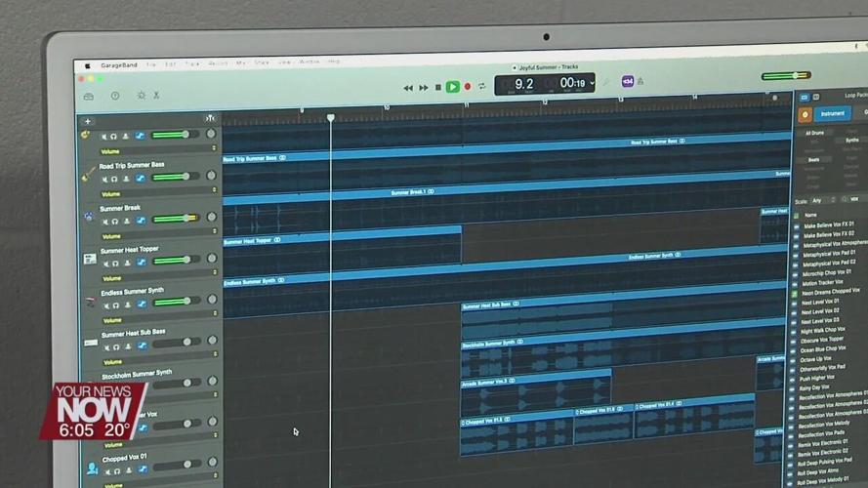868x488 pixels.
Task: Solo the Summer Heat Sub Bass track
Action: (x=117, y=346)
